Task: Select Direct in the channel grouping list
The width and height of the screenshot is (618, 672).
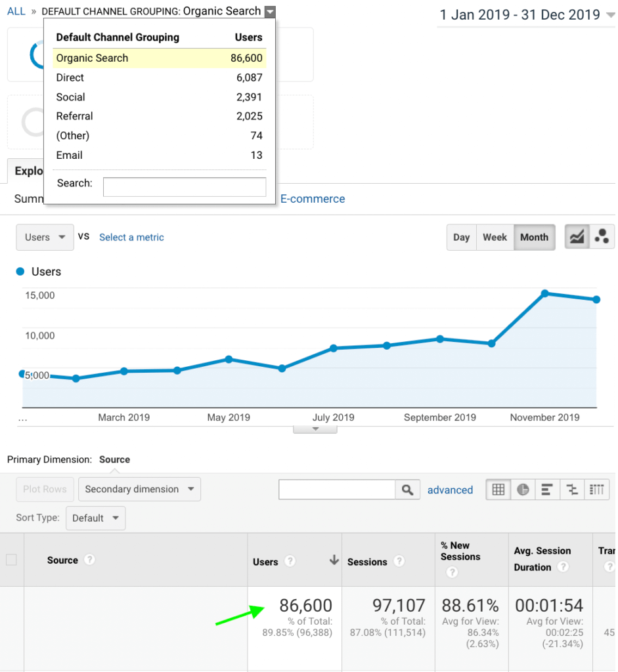Action: [70, 77]
